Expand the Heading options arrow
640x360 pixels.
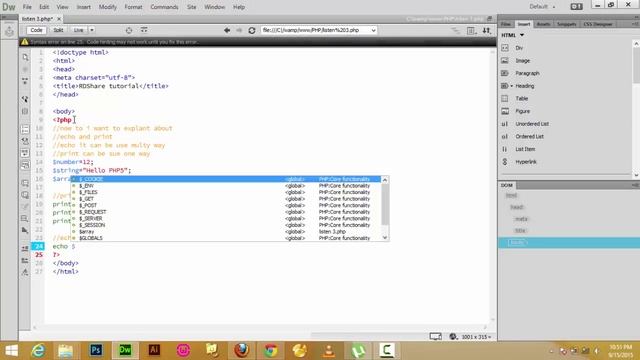pos(511,86)
